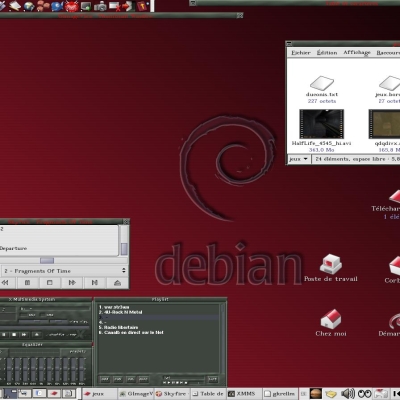Viewport: 400px width, 400px height.
Task: Open the red book icon in top panel
Action: click(142, 6)
